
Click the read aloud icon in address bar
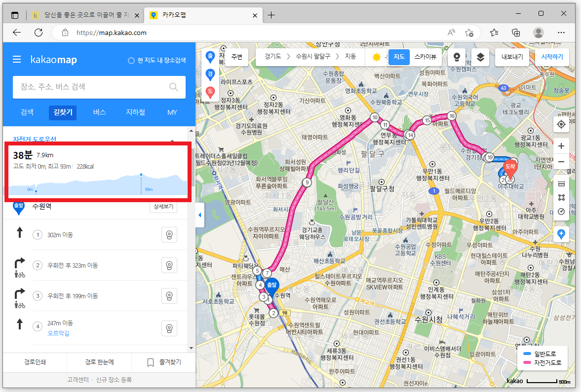pos(451,33)
